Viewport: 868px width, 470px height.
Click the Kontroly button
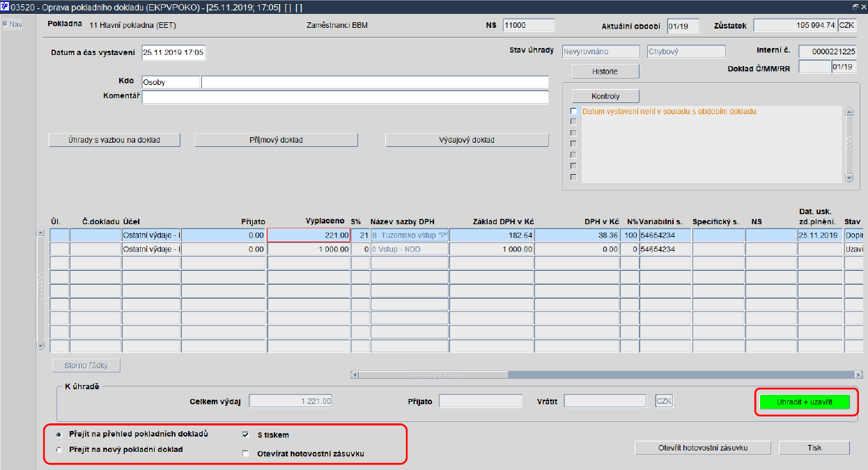point(605,96)
